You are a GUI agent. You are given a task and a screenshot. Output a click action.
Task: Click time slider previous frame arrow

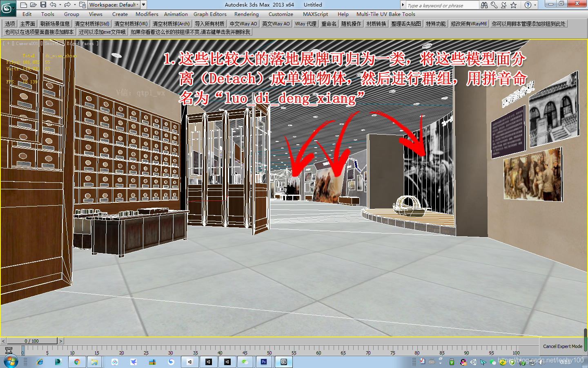3,341
